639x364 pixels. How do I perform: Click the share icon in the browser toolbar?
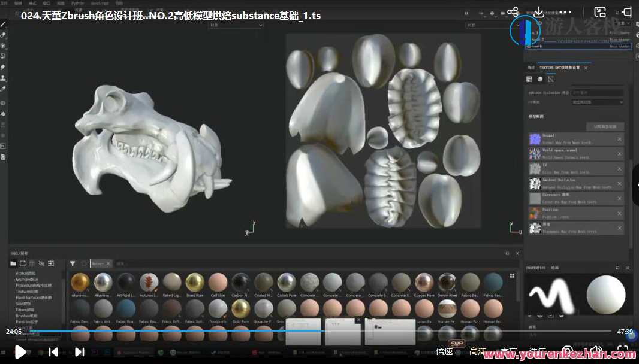pos(513,11)
